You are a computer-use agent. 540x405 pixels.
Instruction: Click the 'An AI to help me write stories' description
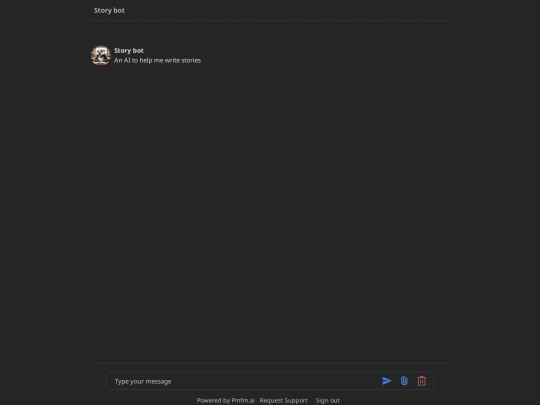pos(157,60)
